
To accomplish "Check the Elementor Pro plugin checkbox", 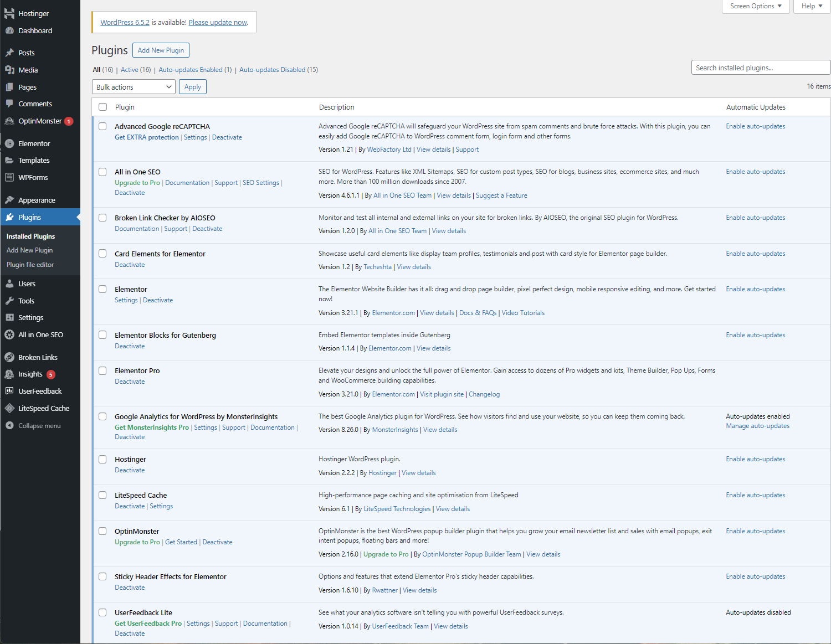I will [x=102, y=370].
